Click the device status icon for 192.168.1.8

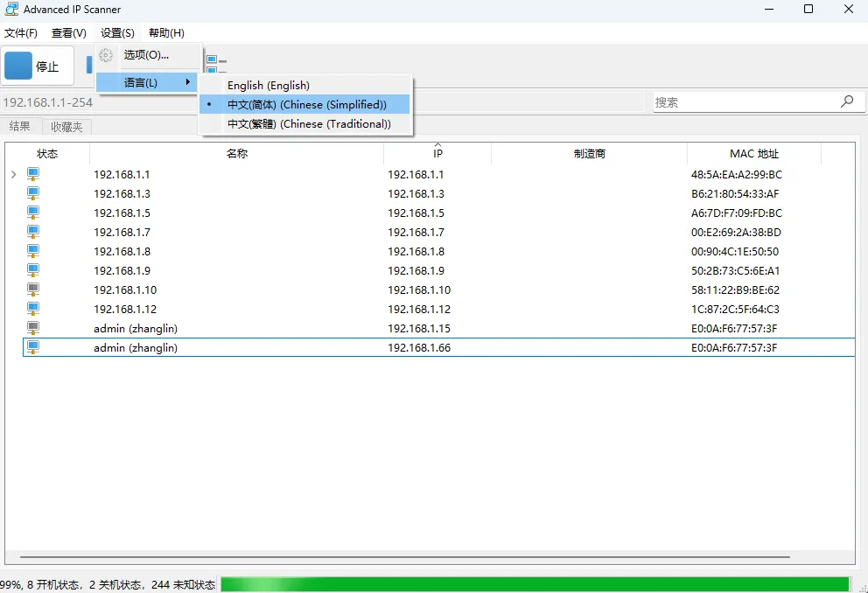pos(33,251)
